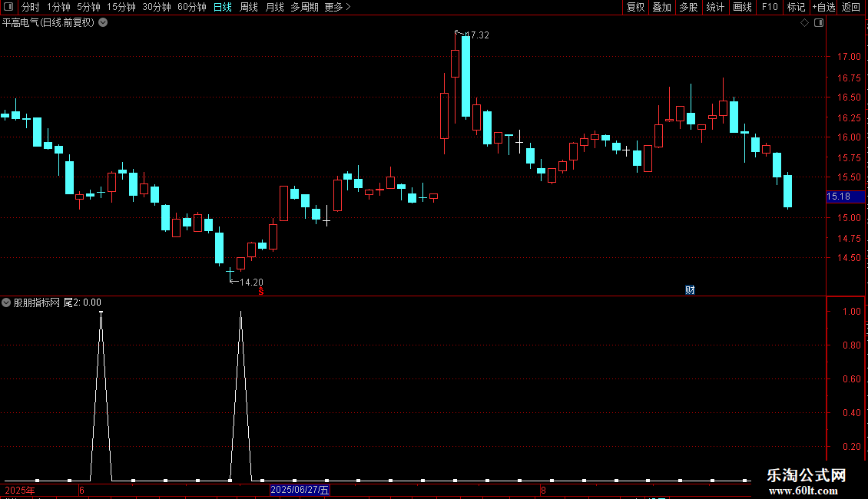Click the 返回 back button
This screenshot has height=499, width=868.
(851, 7)
